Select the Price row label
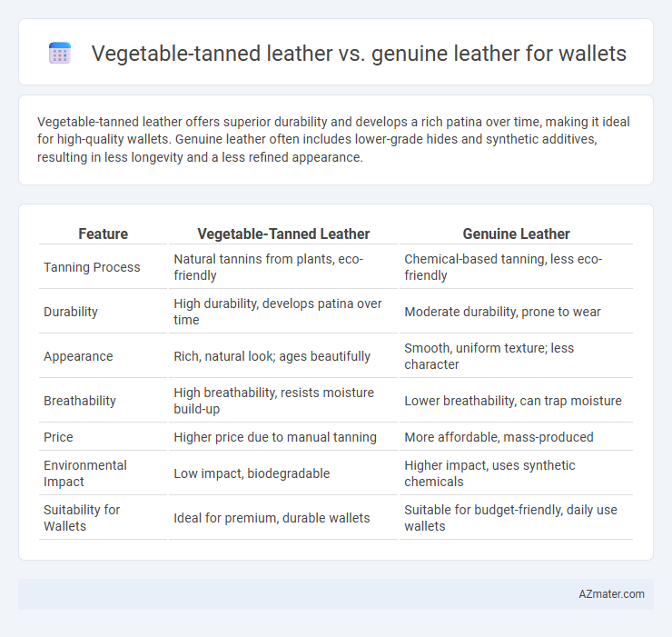This screenshot has width=672, height=637. tap(58, 437)
